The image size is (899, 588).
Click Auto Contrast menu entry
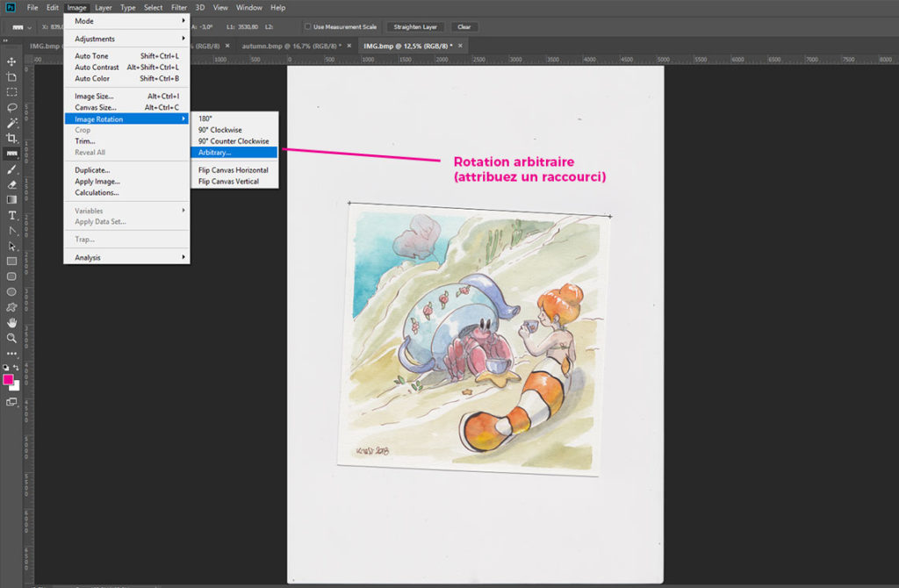126,68
